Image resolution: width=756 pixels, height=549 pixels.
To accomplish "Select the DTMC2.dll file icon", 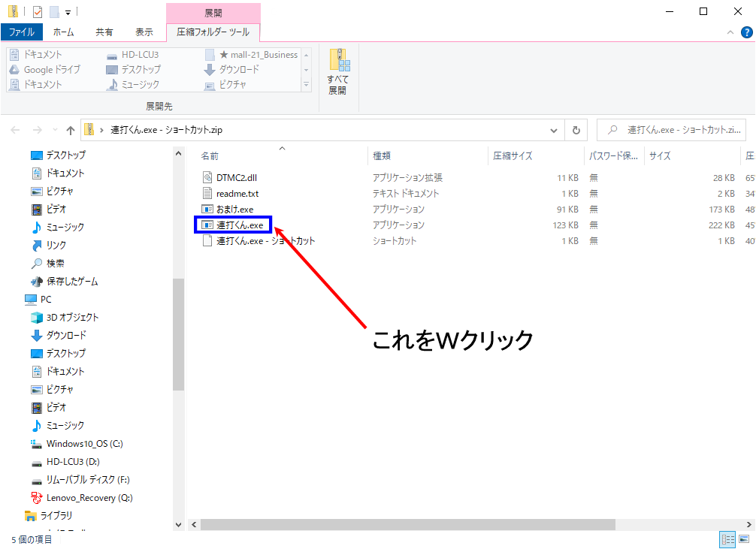I will [208, 177].
